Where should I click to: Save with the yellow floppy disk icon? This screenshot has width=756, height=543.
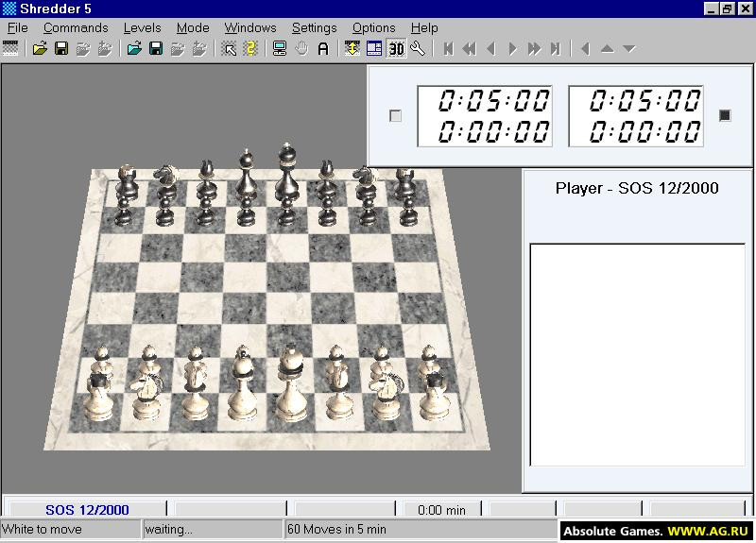click(61, 48)
